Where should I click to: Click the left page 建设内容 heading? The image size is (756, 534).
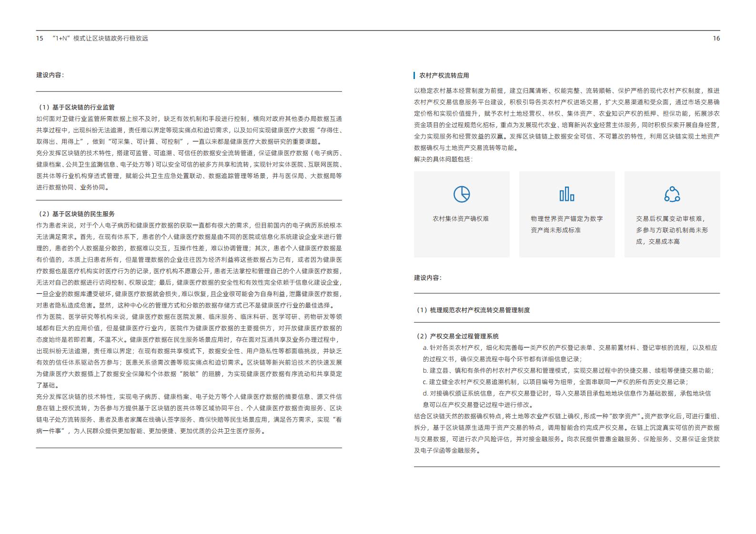(x=50, y=75)
